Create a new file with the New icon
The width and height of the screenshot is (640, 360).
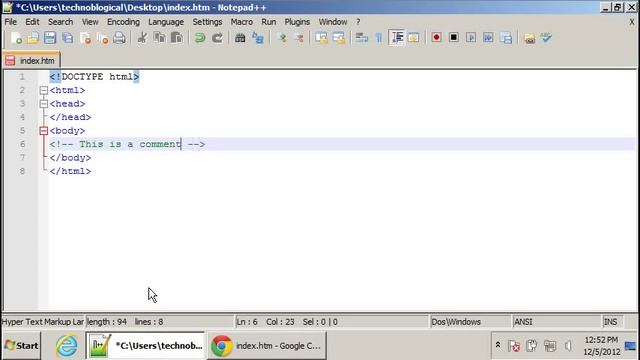click(16, 38)
